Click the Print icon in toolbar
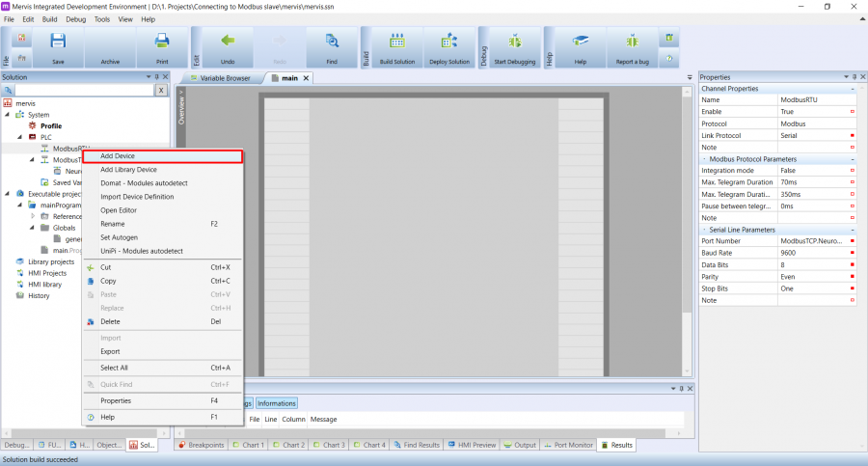This screenshot has width=868, height=466. click(x=162, y=42)
